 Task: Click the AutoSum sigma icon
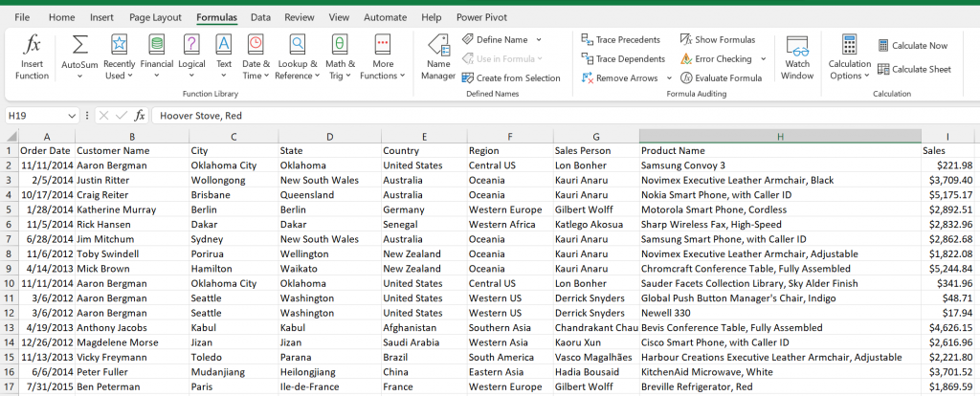pos(80,45)
